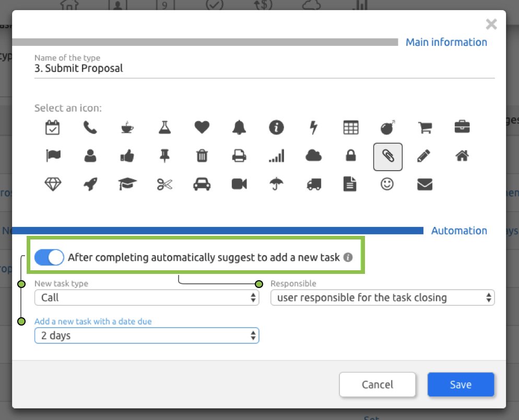Choose the shopping cart icon

click(425, 127)
